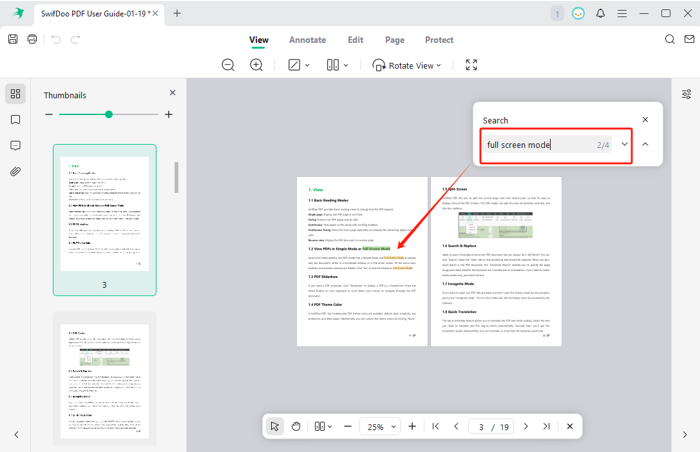The width and height of the screenshot is (700, 452).
Task: Increase zoom with bottom bar plus
Action: pos(412,427)
